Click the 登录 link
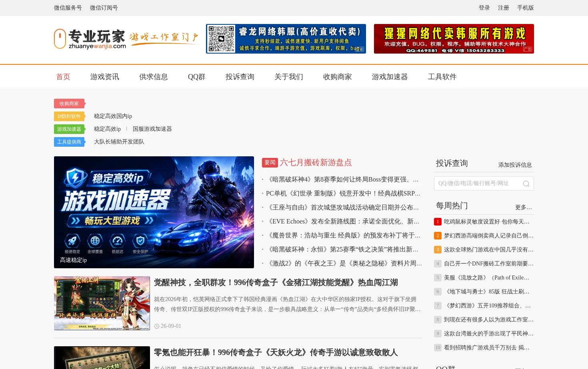 (x=484, y=8)
